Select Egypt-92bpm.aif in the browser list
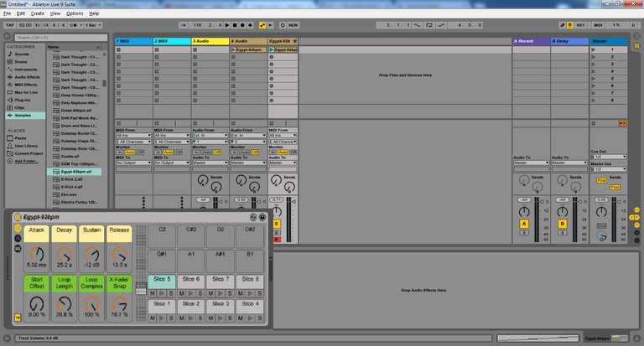Viewport: 644px width, 346px height. coord(75,172)
